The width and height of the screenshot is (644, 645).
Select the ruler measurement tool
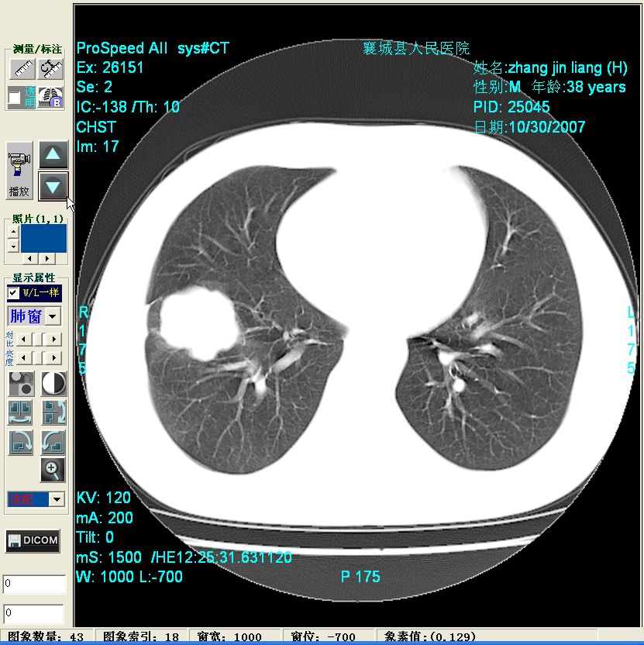pos(22,69)
